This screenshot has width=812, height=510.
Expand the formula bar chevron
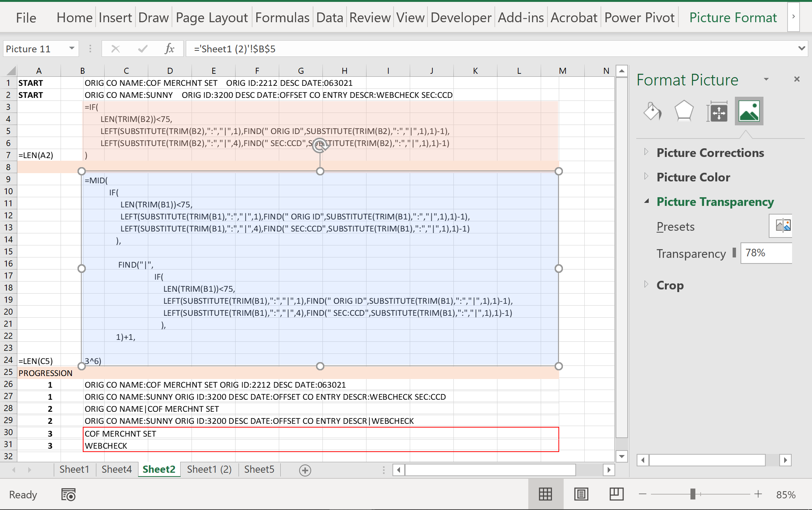[801, 48]
